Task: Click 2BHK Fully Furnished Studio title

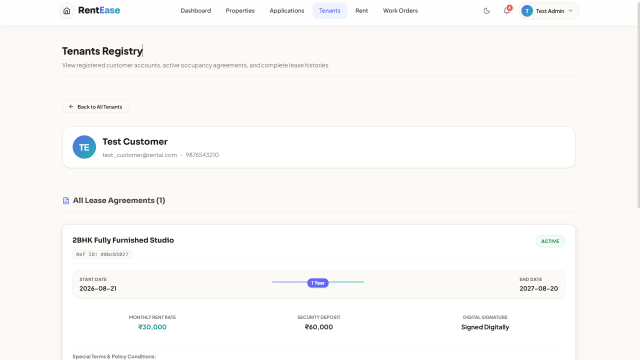Action: (123, 240)
